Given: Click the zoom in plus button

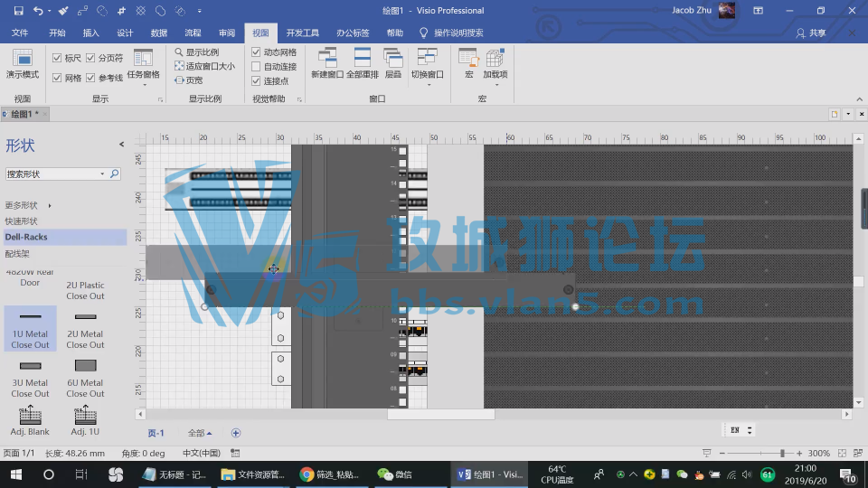Looking at the screenshot, I should (799, 453).
